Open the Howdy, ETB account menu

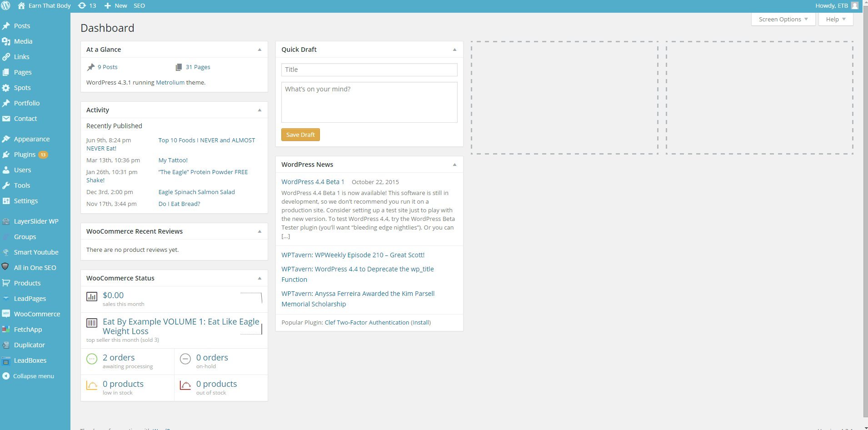[x=837, y=6]
